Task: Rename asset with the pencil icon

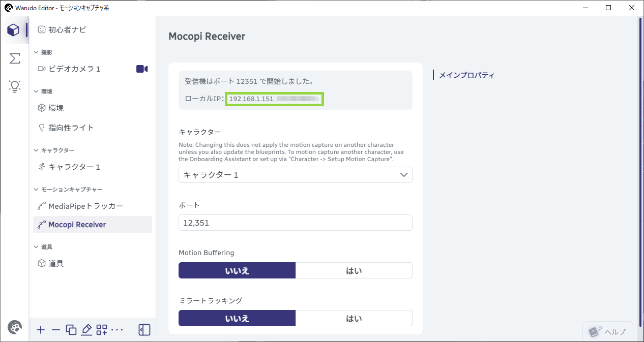Action: [x=86, y=330]
